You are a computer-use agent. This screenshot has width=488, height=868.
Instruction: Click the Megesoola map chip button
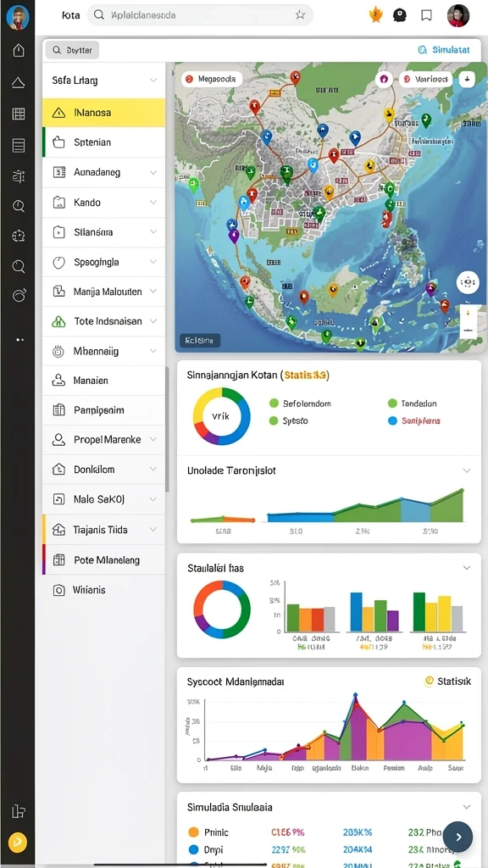pyautogui.click(x=212, y=79)
